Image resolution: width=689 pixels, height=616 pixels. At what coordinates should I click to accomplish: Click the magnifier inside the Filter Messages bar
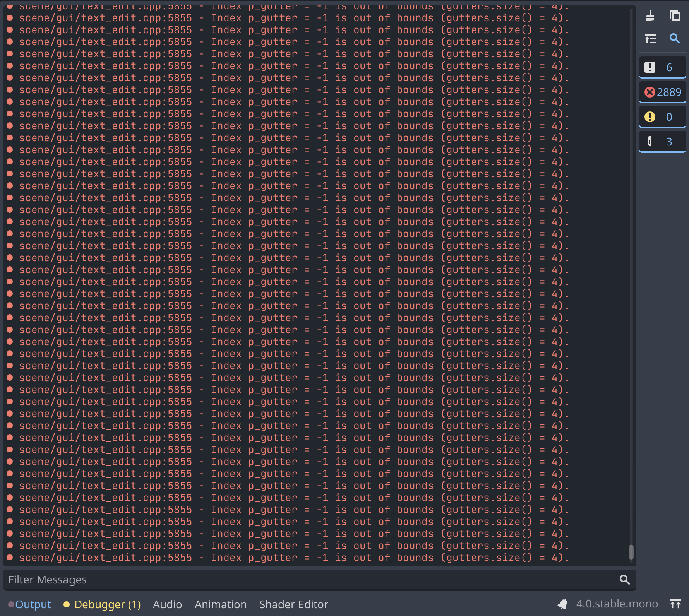coord(625,580)
